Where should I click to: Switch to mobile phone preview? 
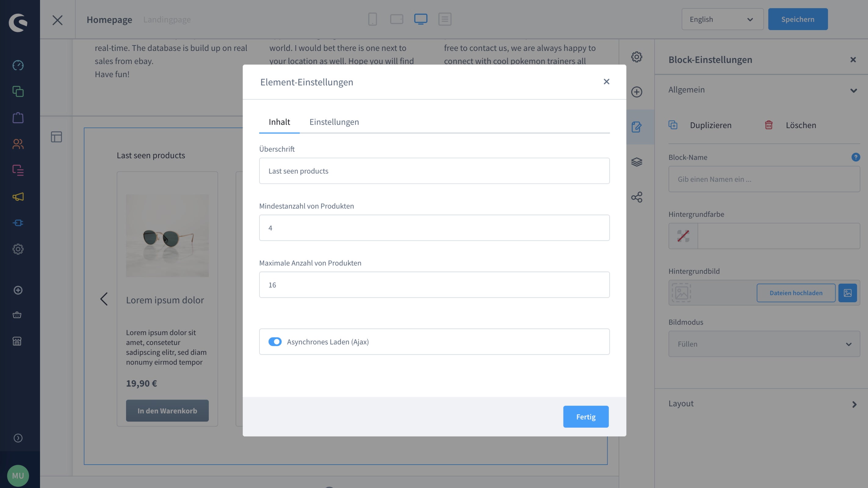click(x=372, y=19)
